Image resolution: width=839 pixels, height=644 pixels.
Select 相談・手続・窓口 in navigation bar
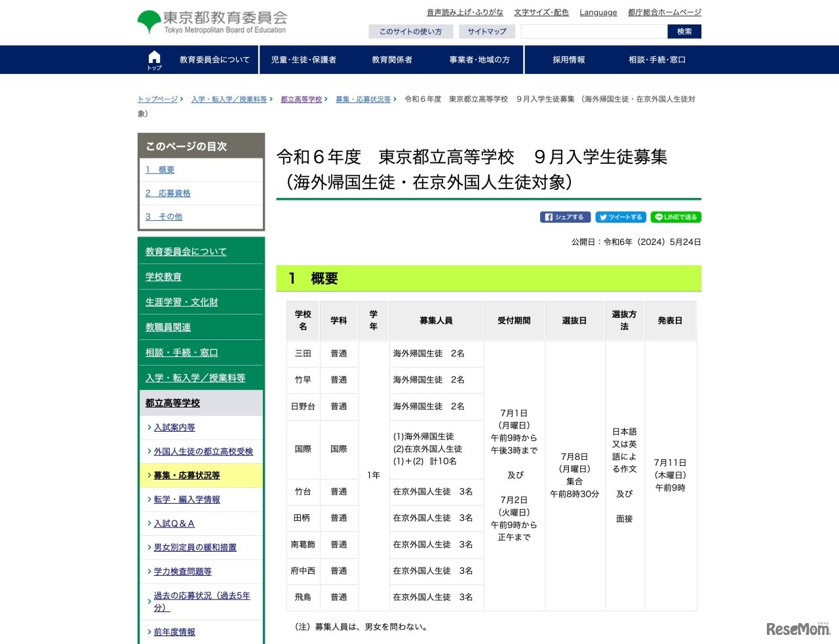click(657, 60)
